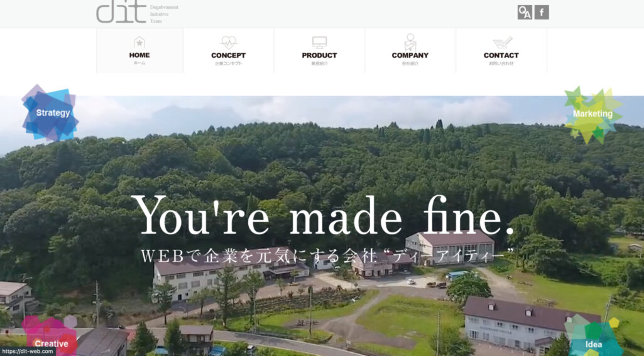Click the monitor icon above PRODUCT
The width and height of the screenshot is (644, 356).
[319, 42]
